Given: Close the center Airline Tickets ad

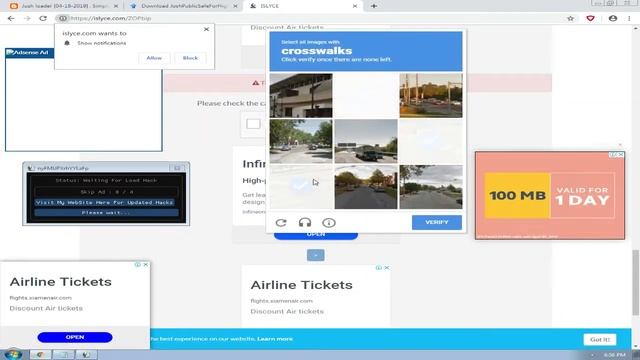Looking at the screenshot, I should click(x=387, y=268).
